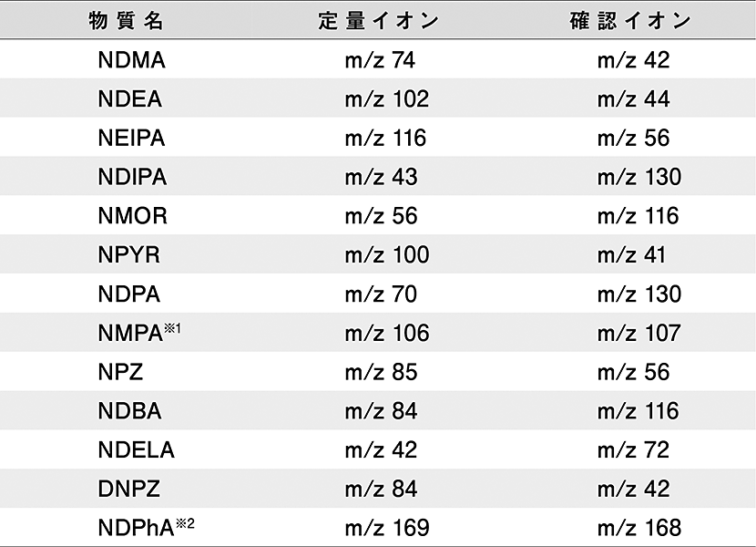The image size is (756, 547).
Task: Click NPYR quantitation value m/z 100
Action: pyautogui.click(x=387, y=255)
